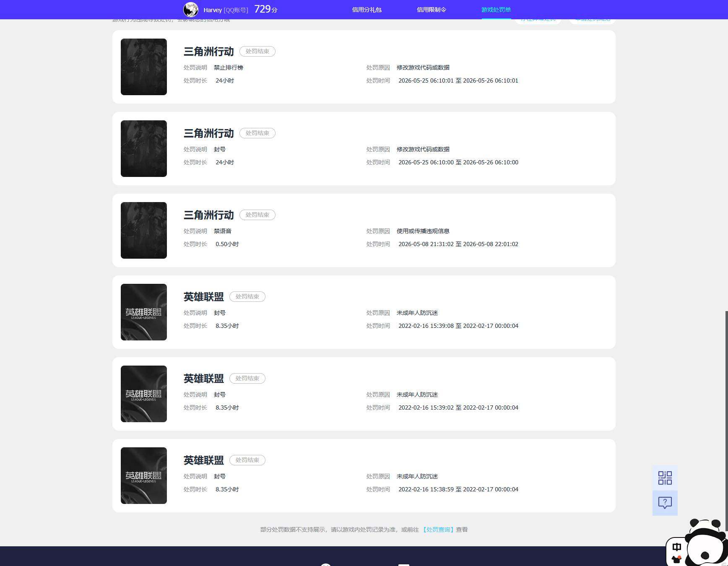Click 处罚结束 badge on 禁止排行榜 record
This screenshot has width=728, height=566.
point(257,51)
